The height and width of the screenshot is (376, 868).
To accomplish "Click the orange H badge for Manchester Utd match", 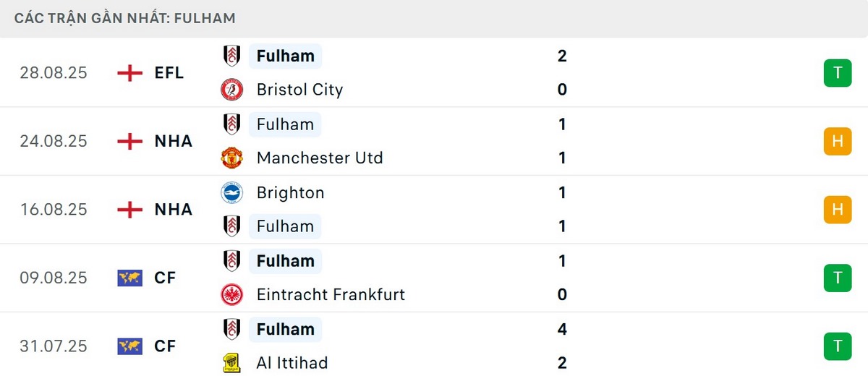I will (x=838, y=141).
